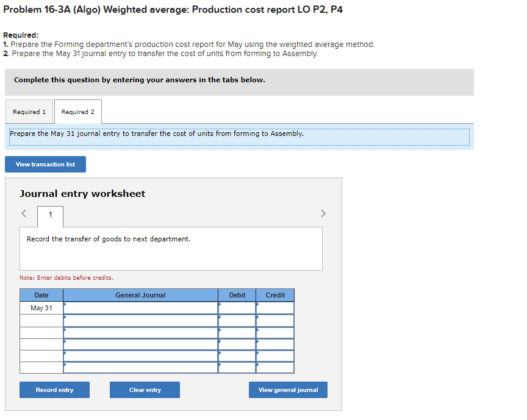Image resolution: width=527 pixels, height=420 pixels.
Task: Click the first Debit input field
Action: pos(237,308)
